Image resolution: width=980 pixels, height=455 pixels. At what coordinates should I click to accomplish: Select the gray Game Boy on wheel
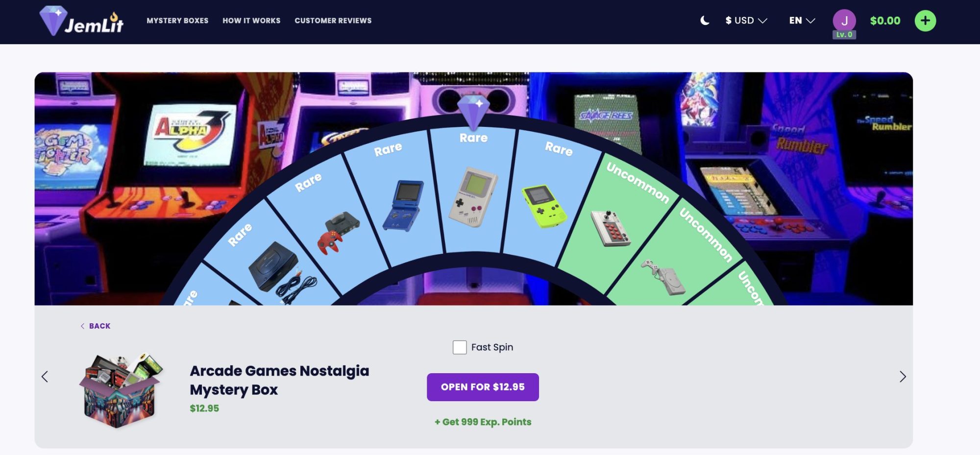click(x=473, y=197)
